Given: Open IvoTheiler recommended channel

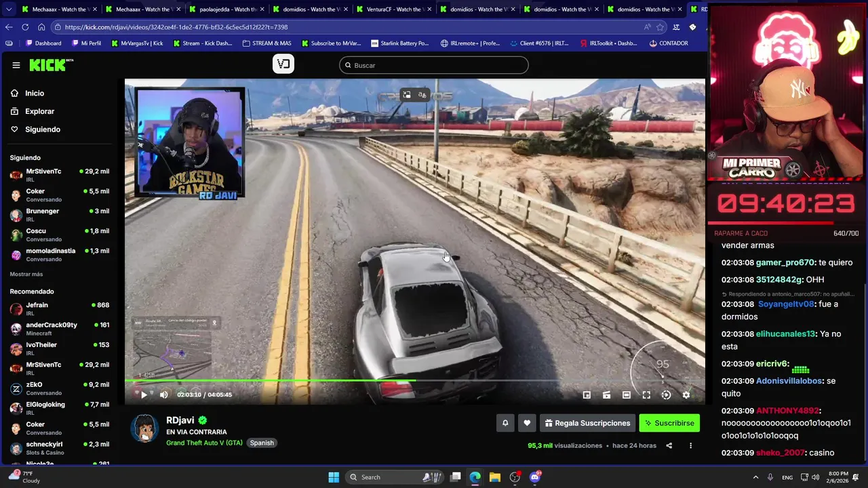Looking at the screenshot, I should (x=60, y=348).
